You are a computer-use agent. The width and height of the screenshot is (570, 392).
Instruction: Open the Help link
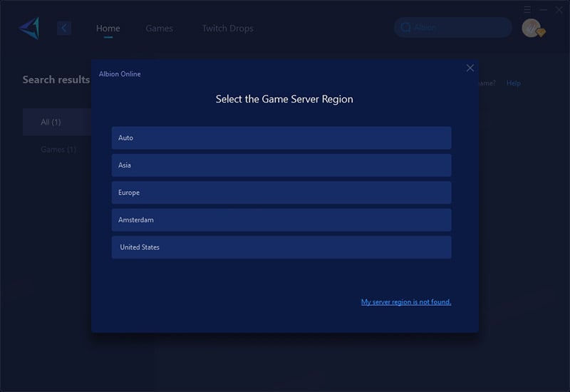coord(513,83)
